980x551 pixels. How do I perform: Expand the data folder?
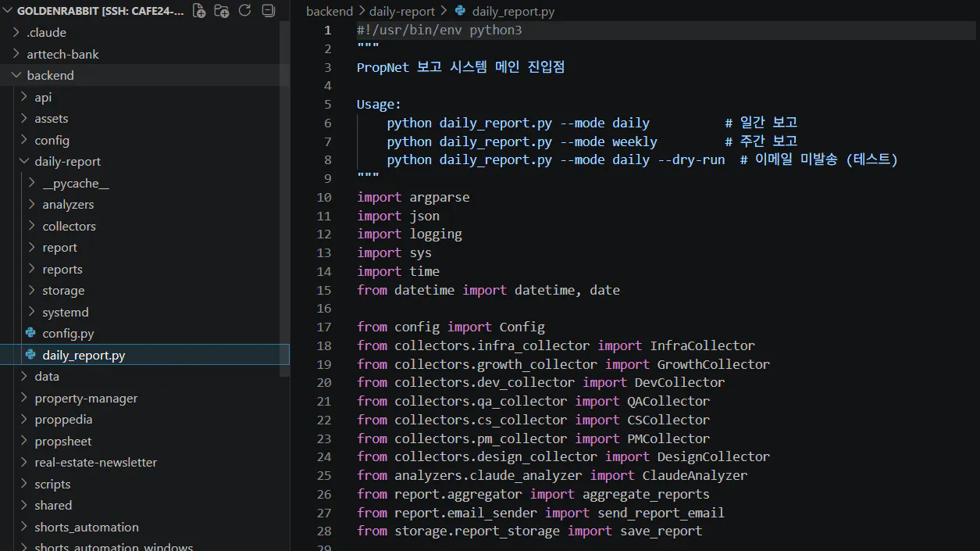[x=24, y=376]
